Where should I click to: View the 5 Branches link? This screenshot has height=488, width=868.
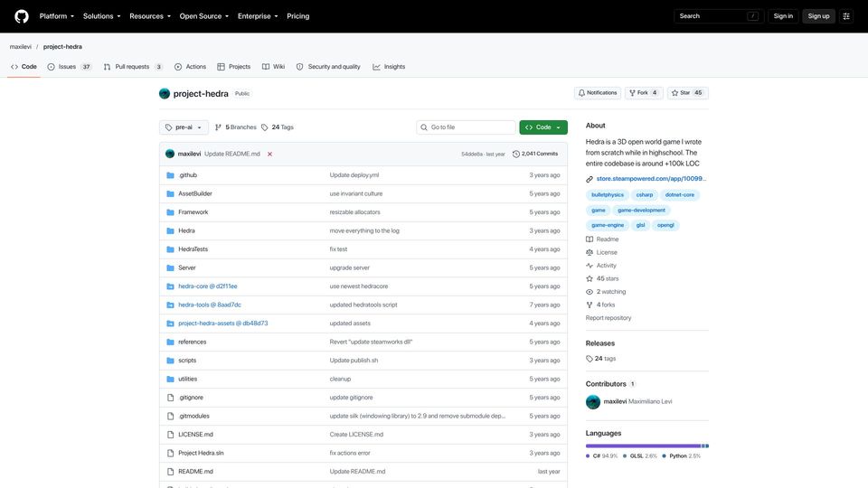236,127
